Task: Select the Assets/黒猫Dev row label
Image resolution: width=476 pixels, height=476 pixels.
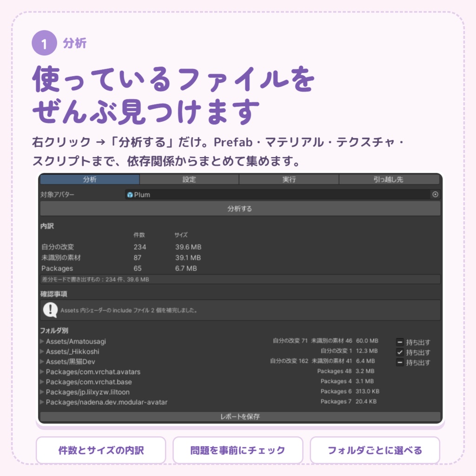Action: 71,362
